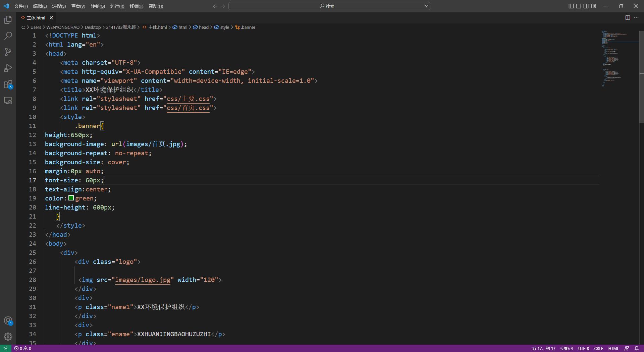
Task: Click the green color swatch on line 19
Action: [x=71, y=198]
